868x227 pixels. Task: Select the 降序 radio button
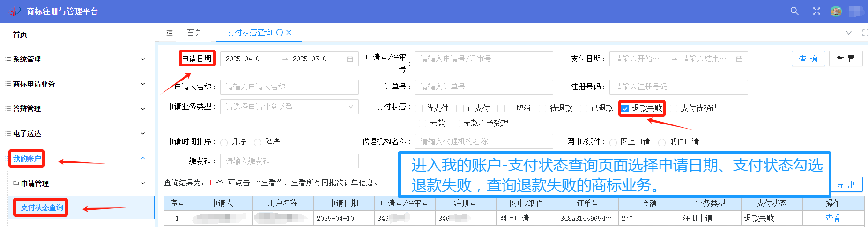(x=258, y=142)
